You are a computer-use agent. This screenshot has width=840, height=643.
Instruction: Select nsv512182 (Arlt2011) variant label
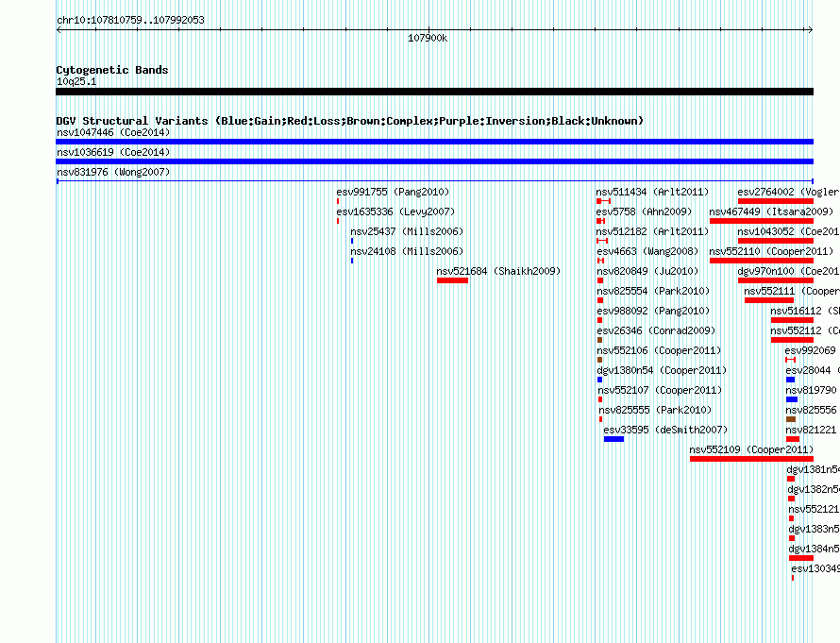click(x=652, y=231)
